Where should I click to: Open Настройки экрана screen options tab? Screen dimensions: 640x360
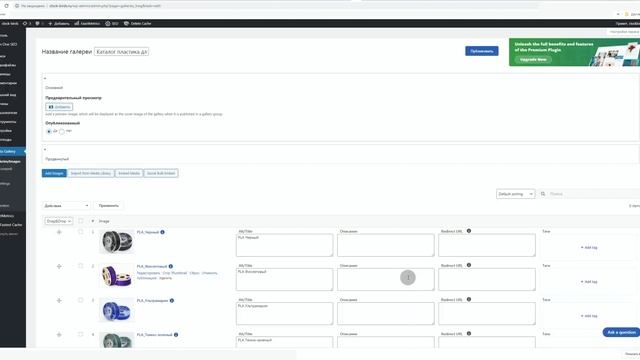(x=624, y=32)
